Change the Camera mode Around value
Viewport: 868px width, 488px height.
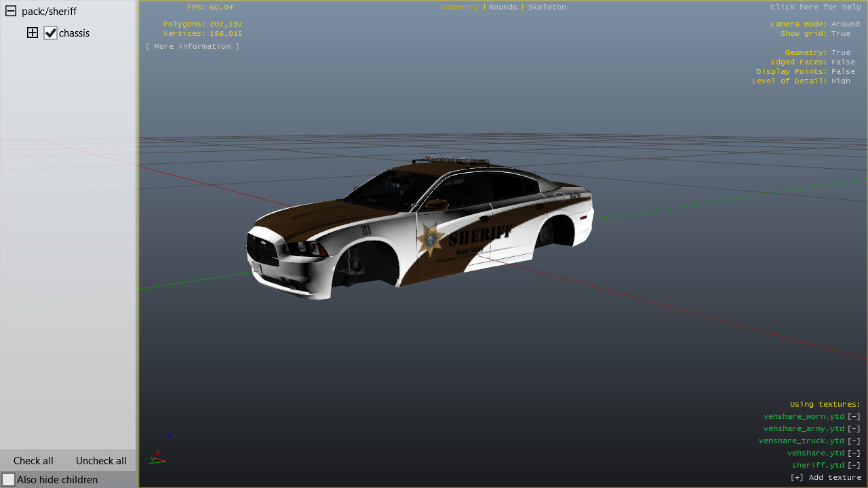pyautogui.click(x=845, y=24)
